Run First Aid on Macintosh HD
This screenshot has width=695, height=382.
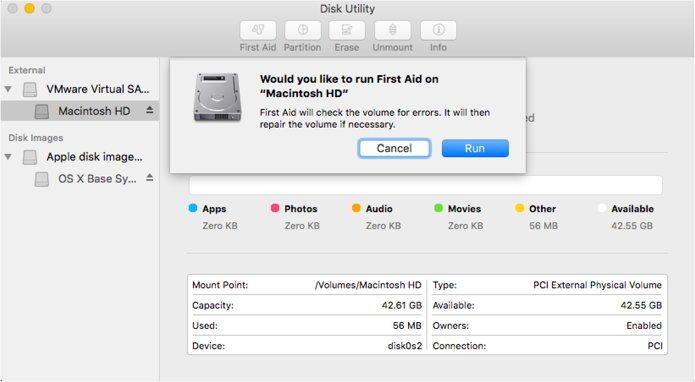pyautogui.click(x=475, y=148)
